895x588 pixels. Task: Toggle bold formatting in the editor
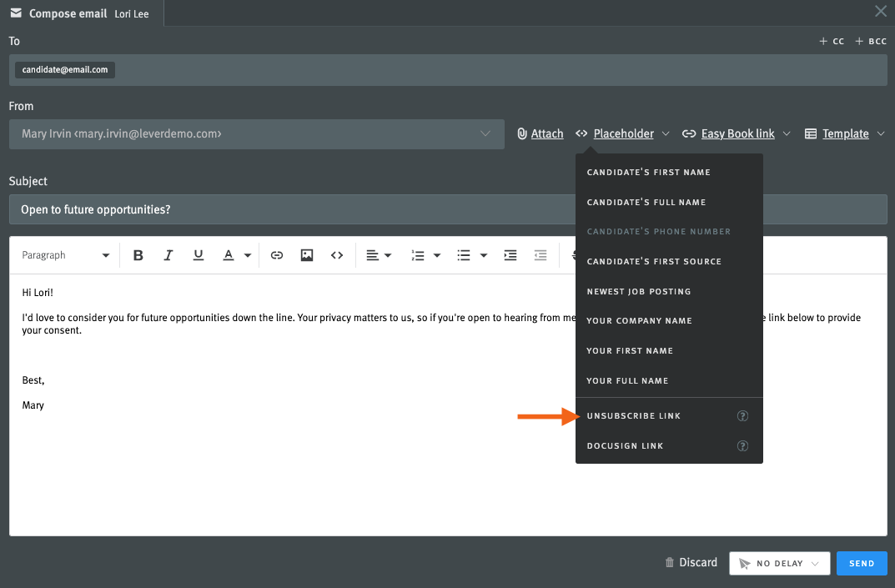click(x=138, y=255)
